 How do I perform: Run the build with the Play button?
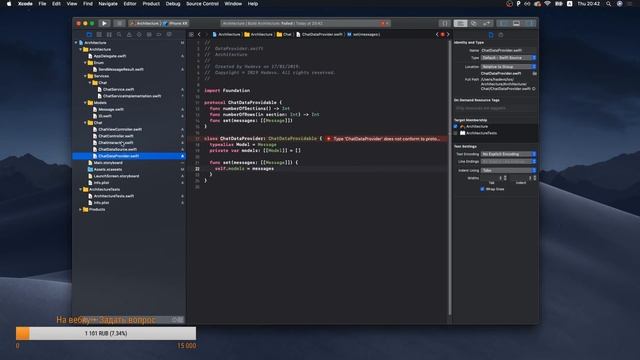(104, 23)
